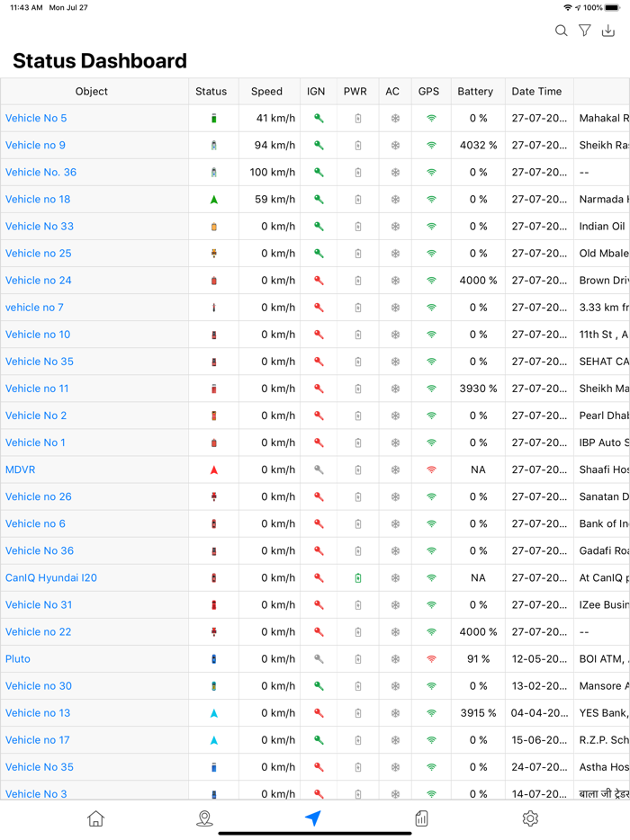Tap green ignition key for Vehicle no 30
Screen dimensions: 630x840
(319, 686)
